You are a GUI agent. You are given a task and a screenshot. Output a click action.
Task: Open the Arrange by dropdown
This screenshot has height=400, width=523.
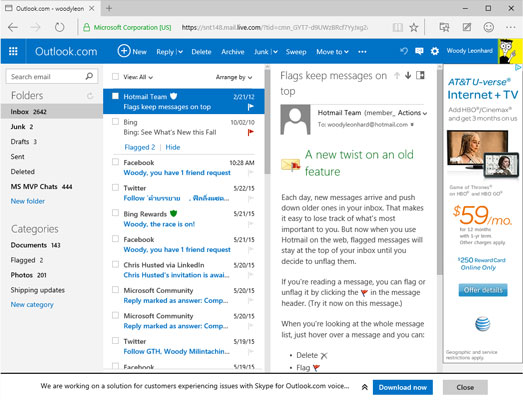(x=234, y=77)
